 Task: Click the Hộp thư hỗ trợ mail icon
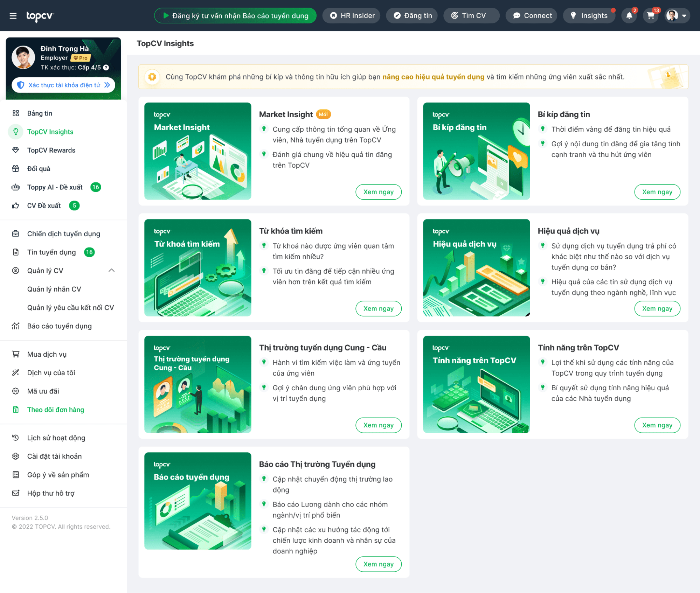[x=16, y=493]
